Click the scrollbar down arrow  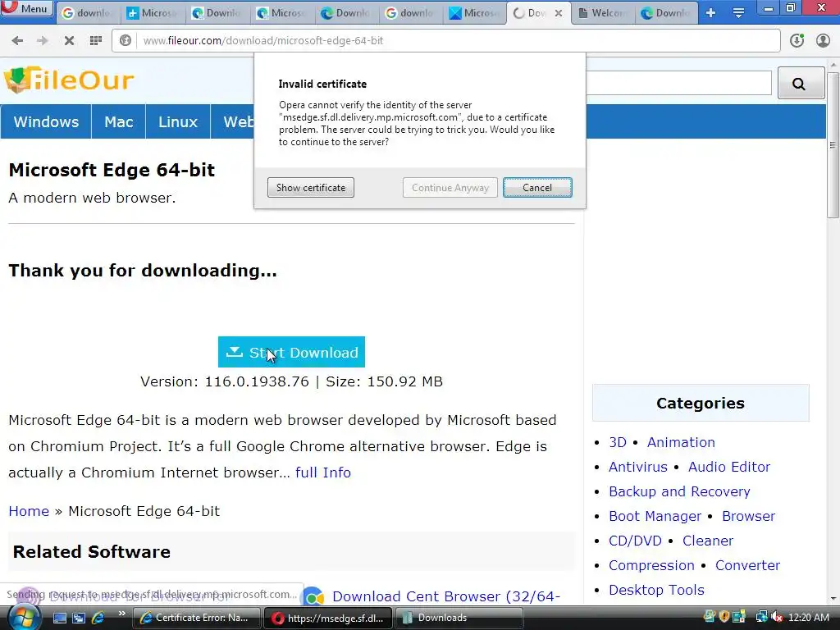(x=833, y=598)
